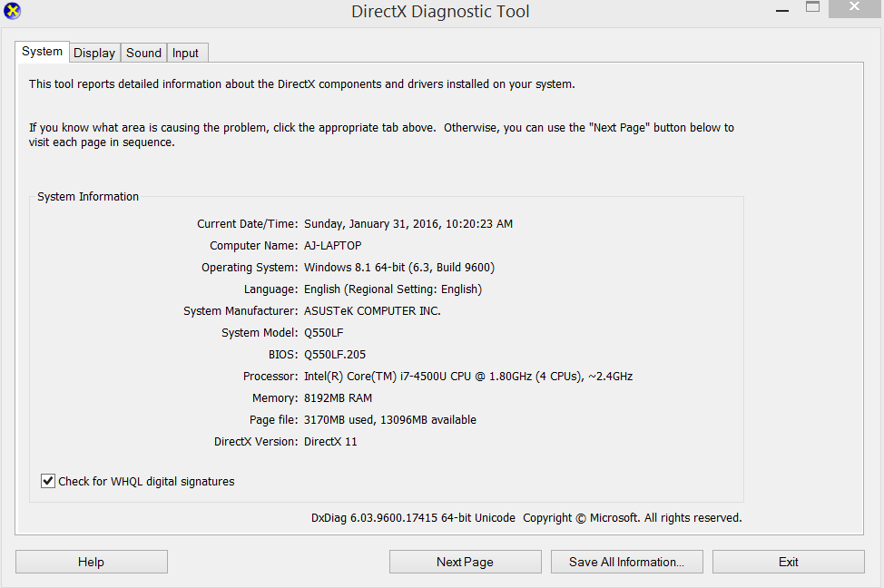Click the DirectX 11 version value
Screen dimensions: 884x588
click(330, 441)
